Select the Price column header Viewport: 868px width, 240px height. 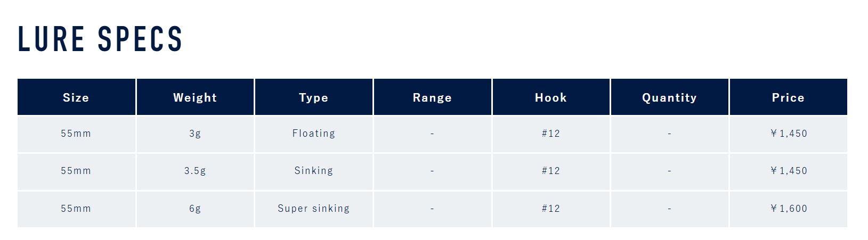(788, 97)
